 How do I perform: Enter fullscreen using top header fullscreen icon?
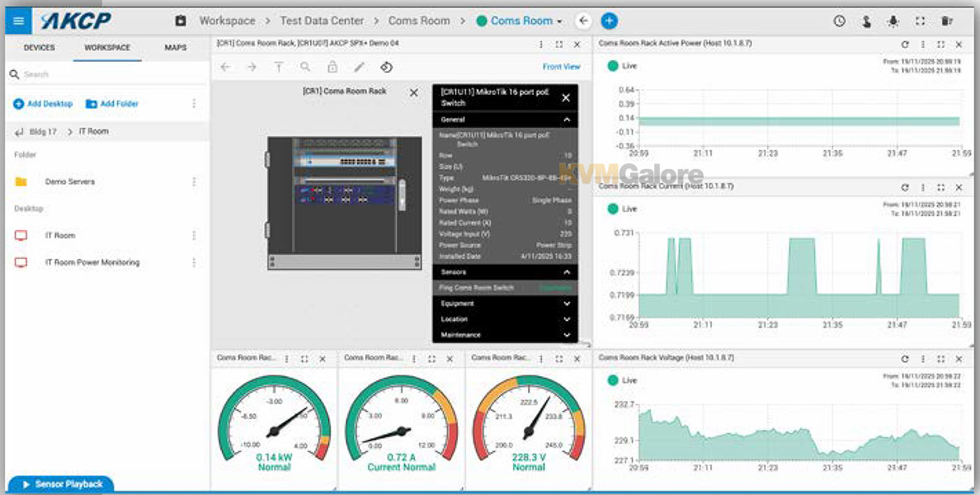click(920, 21)
